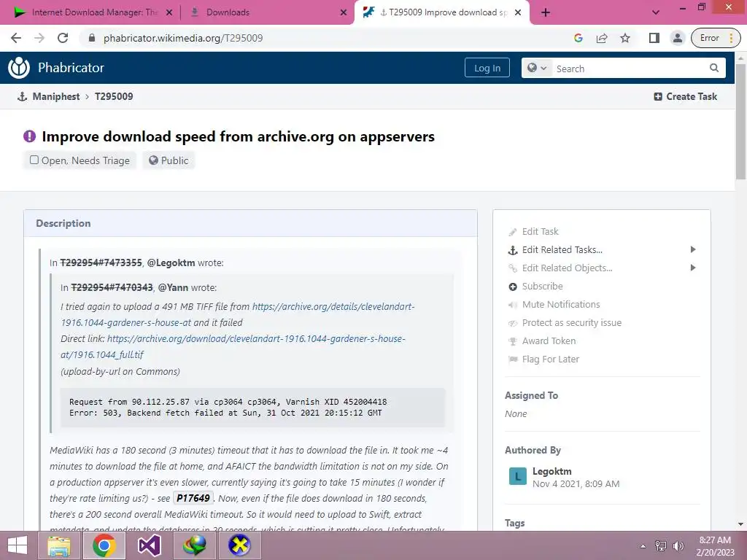747x560 pixels.
Task: Click the Edit Task pencil icon
Action: coord(513,232)
